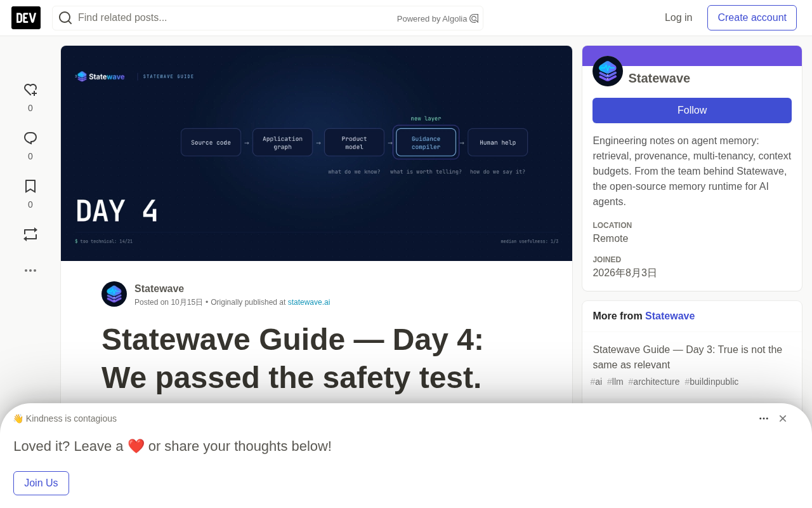Open the Statewave link in More from
The height and width of the screenshot is (508, 812).
tap(670, 316)
